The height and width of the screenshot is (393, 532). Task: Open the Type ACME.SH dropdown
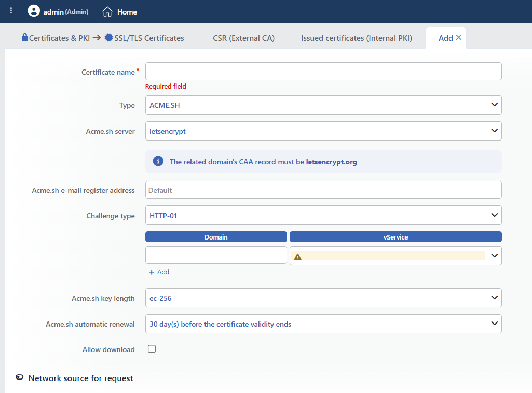tap(323, 105)
